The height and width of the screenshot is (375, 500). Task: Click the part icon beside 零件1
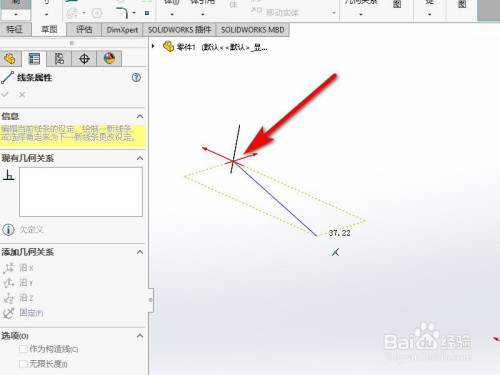pyautogui.click(x=168, y=47)
